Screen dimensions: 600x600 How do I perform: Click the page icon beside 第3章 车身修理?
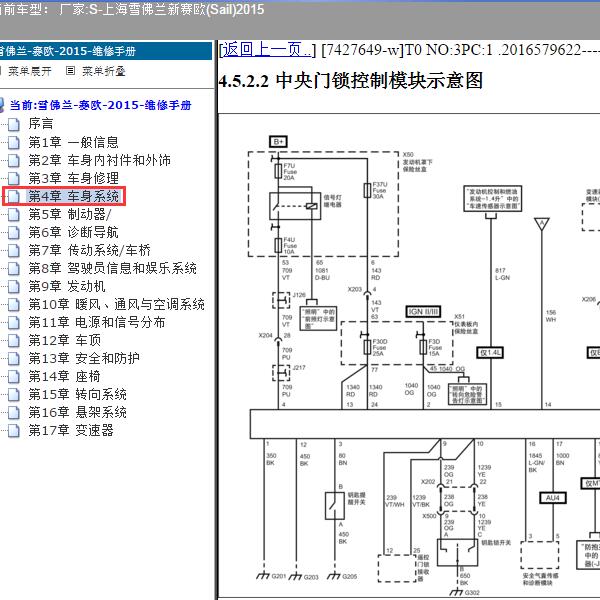[x=14, y=178]
